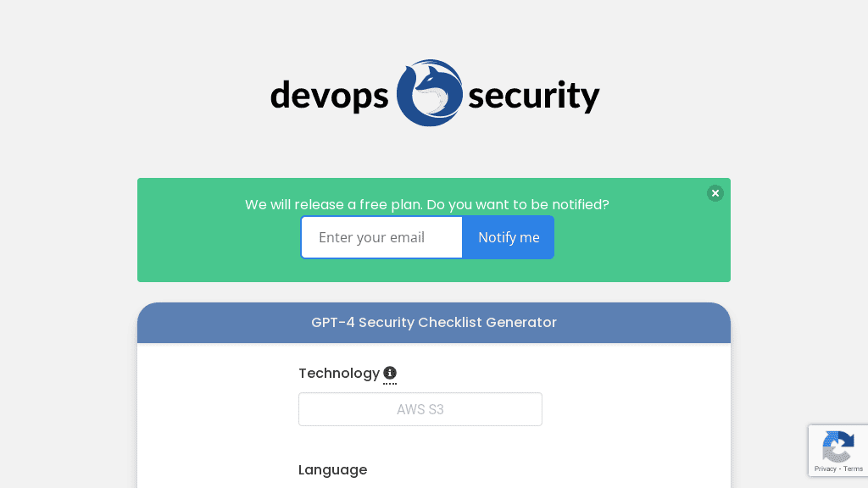868x488 pixels.
Task: Click the Language section label
Action: [x=332, y=469]
